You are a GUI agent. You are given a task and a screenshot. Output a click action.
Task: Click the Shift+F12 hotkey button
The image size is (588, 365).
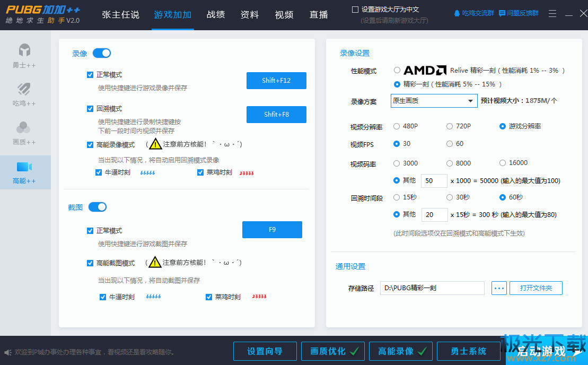pyautogui.click(x=276, y=81)
